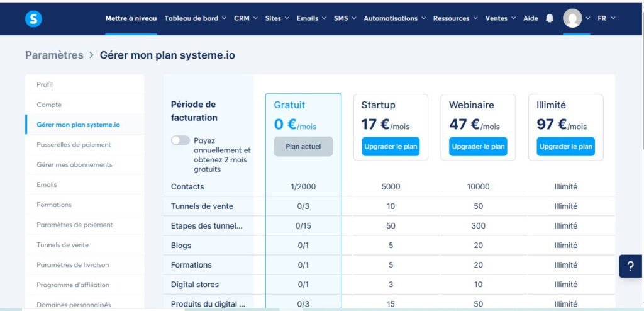The image size is (644, 311).
Task: Open the help question mark widget
Action: click(631, 266)
